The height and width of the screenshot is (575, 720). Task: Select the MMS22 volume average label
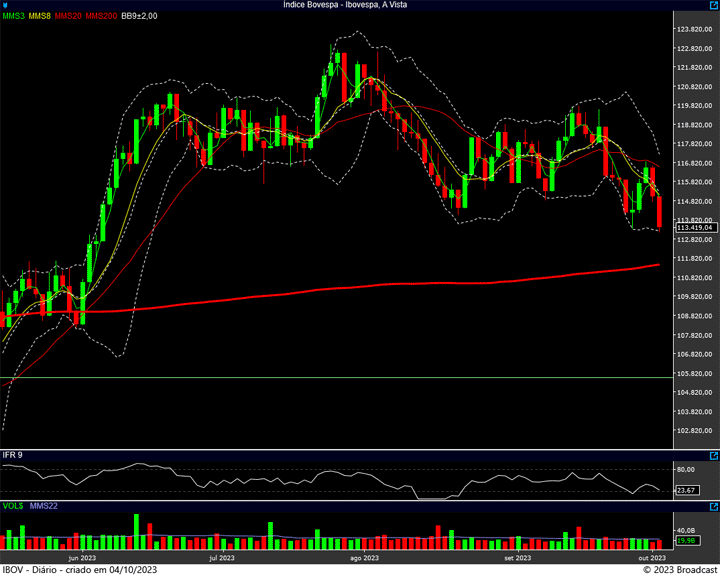tap(45, 506)
